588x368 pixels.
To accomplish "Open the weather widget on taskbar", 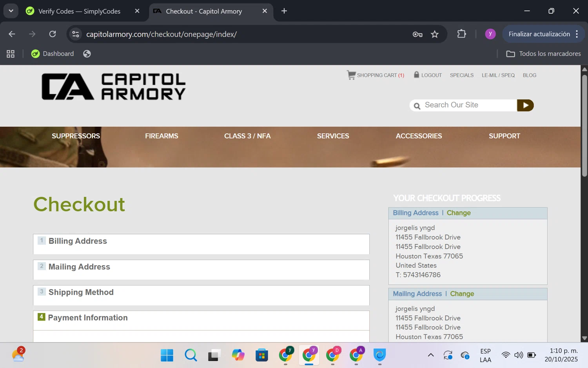I will pyautogui.click(x=18, y=354).
